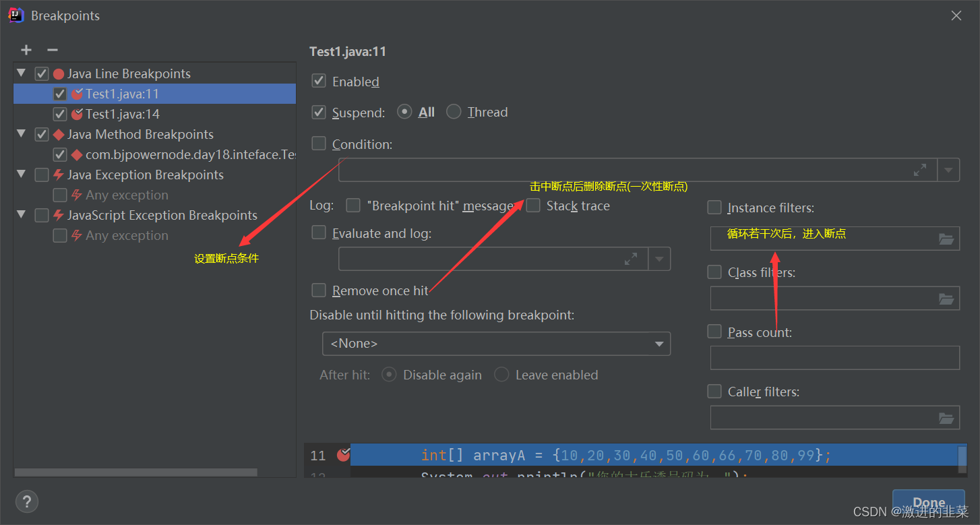Open the Caller filters folder browse icon

[x=946, y=418]
